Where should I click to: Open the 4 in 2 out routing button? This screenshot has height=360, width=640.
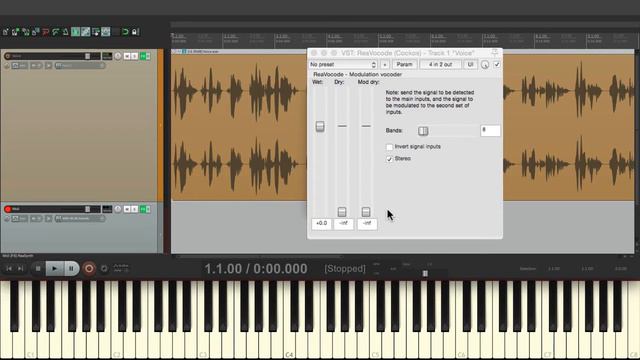coord(440,64)
